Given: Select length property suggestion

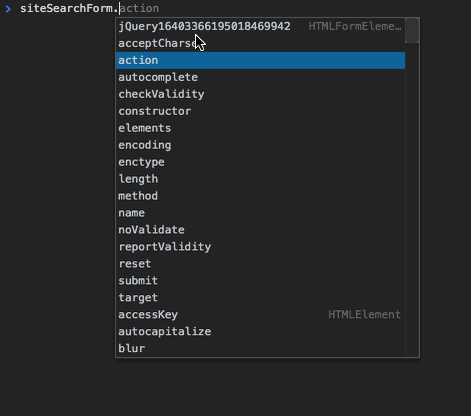Looking at the screenshot, I should tap(260, 179).
